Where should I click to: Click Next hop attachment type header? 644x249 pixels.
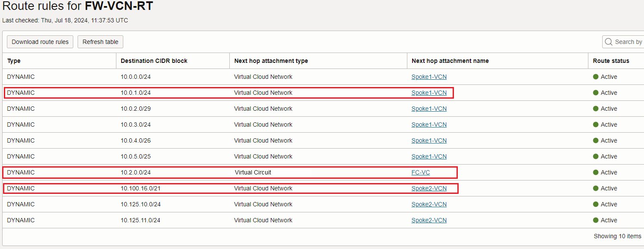[x=271, y=61]
